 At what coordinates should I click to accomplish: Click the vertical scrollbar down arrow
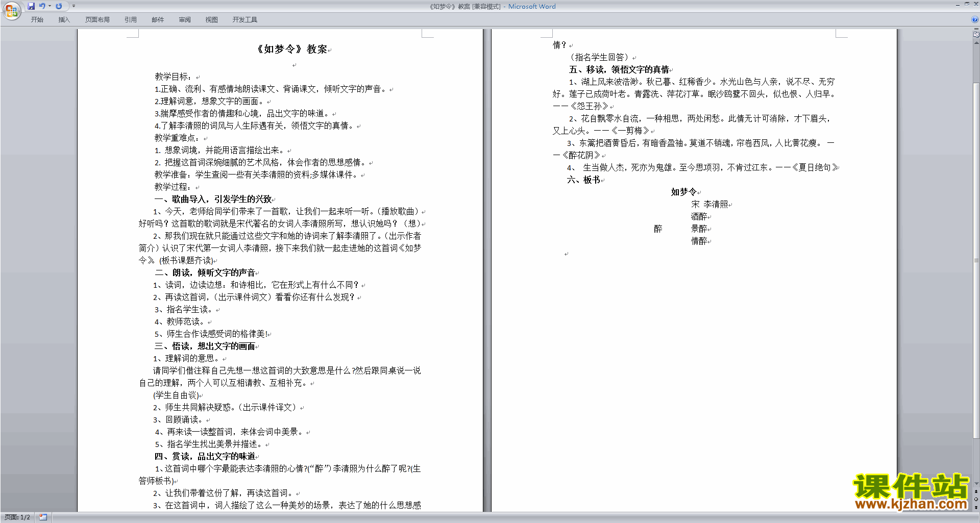point(976,484)
